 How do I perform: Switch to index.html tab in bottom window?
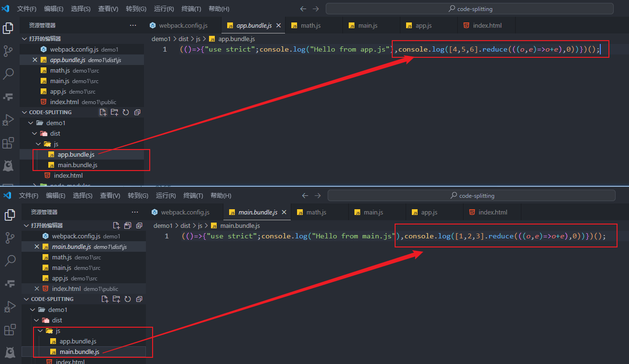pyautogui.click(x=492, y=212)
